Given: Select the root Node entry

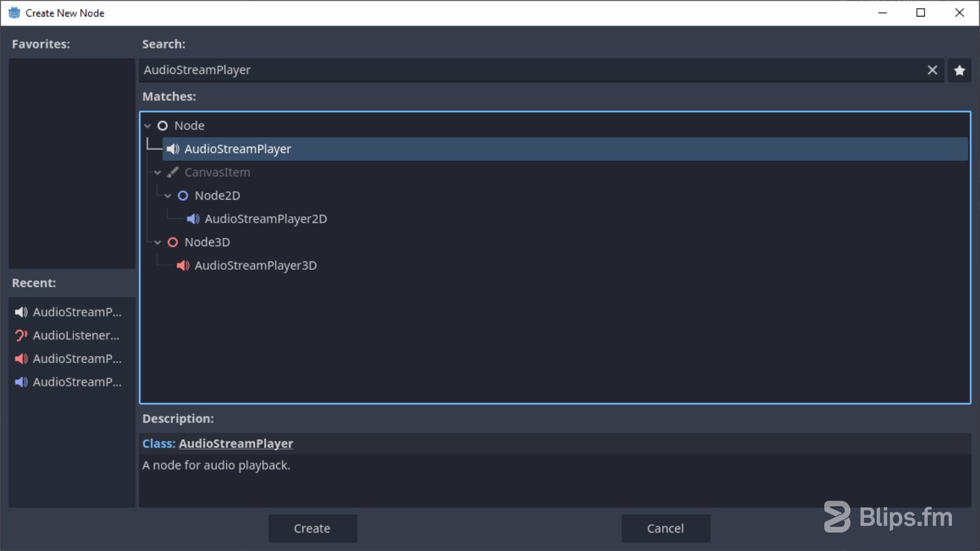Looking at the screenshot, I should point(189,126).
